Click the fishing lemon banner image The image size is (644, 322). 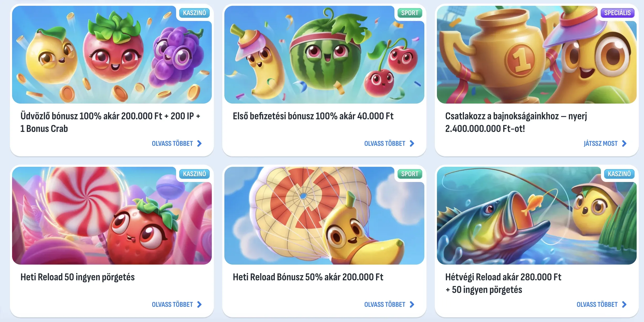pos(537,216)
